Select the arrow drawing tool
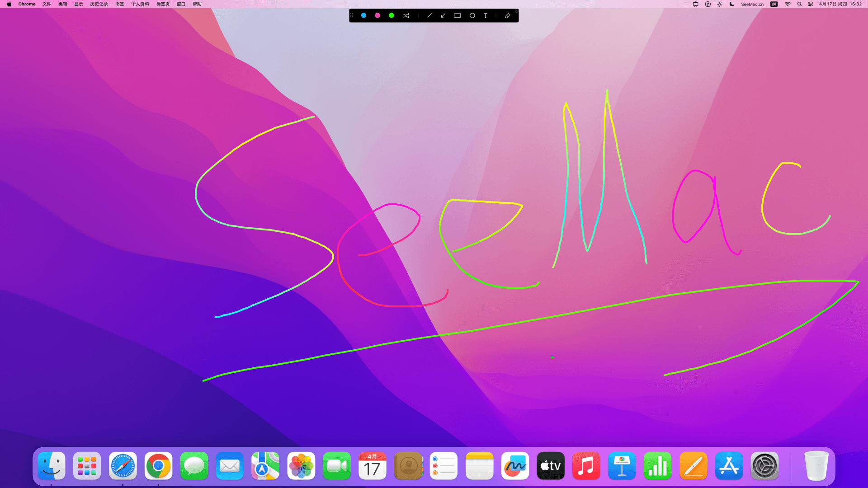 pyautogui.click(x=443, y=15)
